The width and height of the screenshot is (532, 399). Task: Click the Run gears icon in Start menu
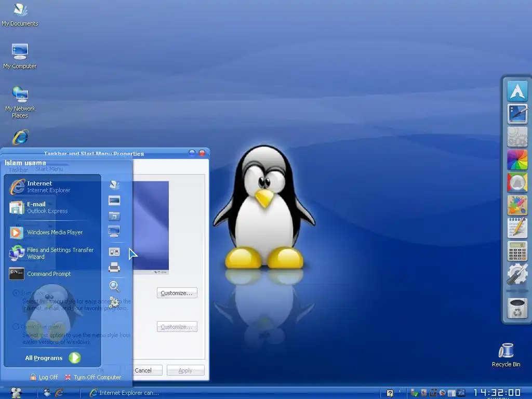pyautogui.click(x=114, y=303)
